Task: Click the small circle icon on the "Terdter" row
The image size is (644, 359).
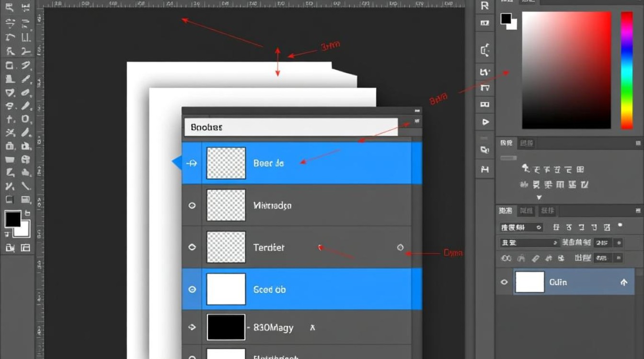Action: click(400, 247)
